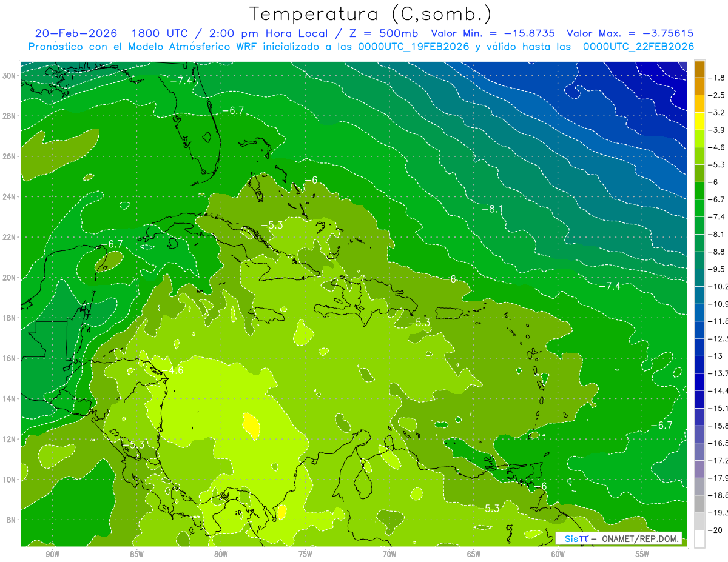Click the 18N latitude axis label
The image size is (728, 562).
coord(10,318)
